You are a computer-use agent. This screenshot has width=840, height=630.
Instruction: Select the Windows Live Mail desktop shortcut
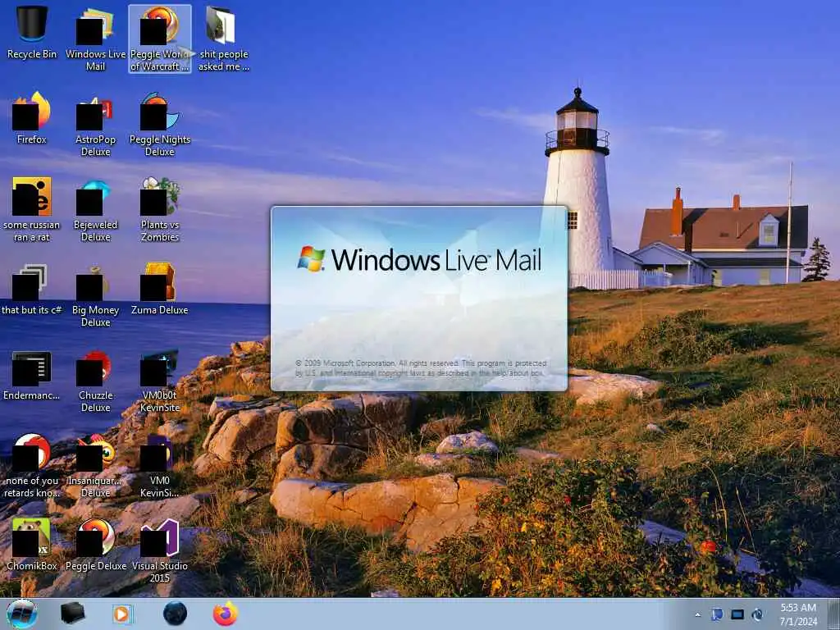[95, 39]
